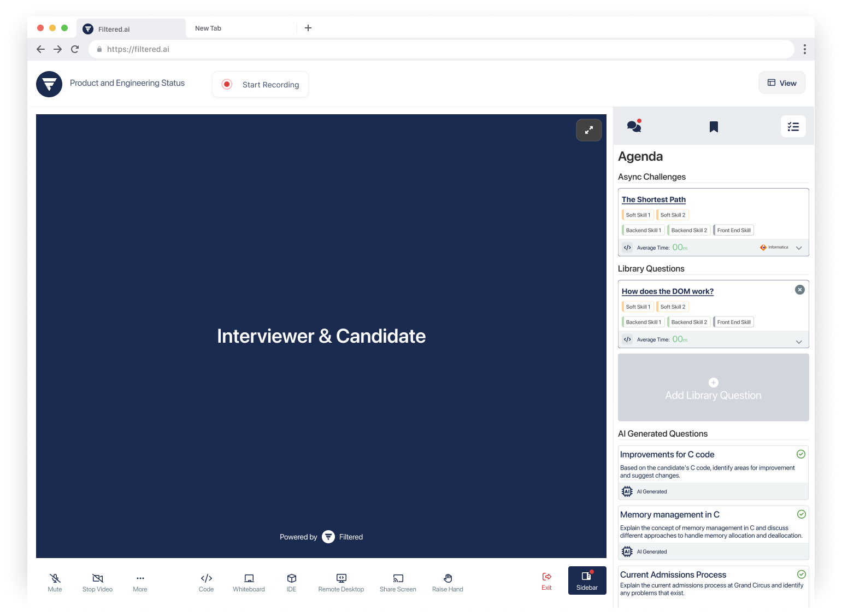Open the More options menu

click(140, 582)
